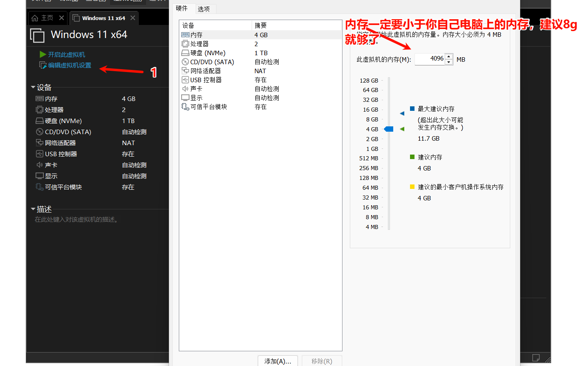The height and width of the screenshot is (366, 588).
Task: Click the 1 TB value in the dialog summary column
Action: click(261, 53)
